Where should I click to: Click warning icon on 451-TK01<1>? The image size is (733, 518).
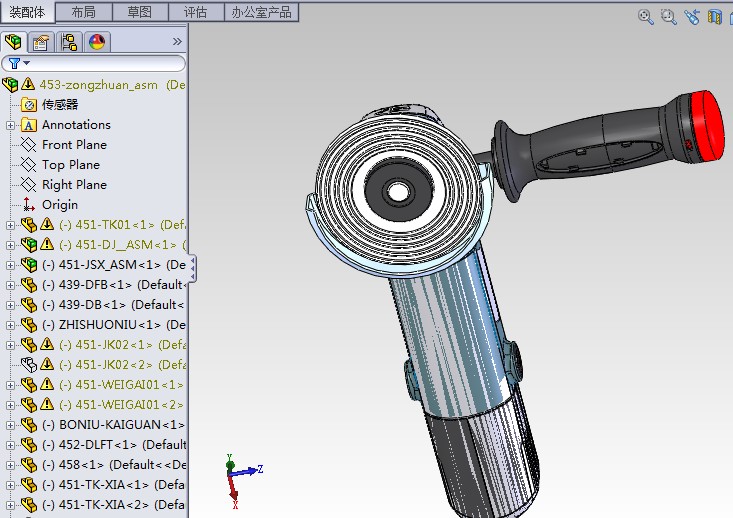coord(47,224)
